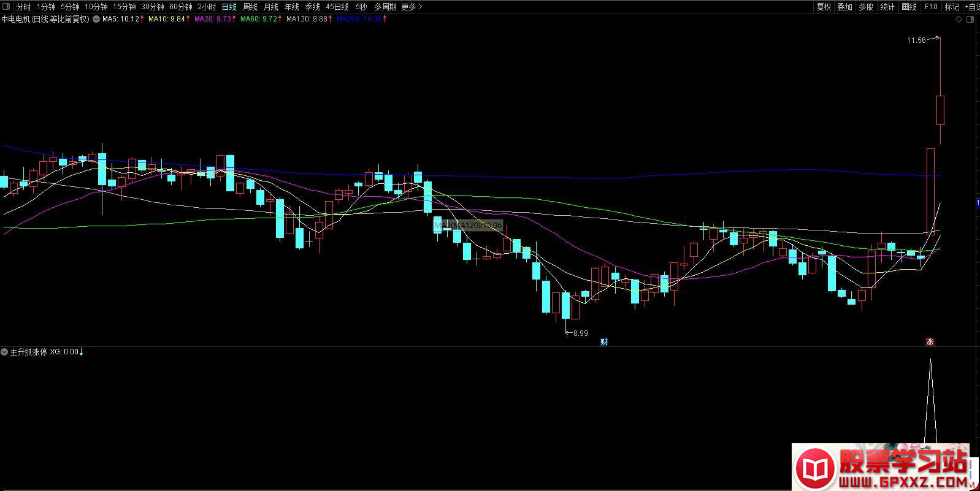
Task: Expand the 中电电机 main chart indicator dropdown
Action: click(96, 19)
